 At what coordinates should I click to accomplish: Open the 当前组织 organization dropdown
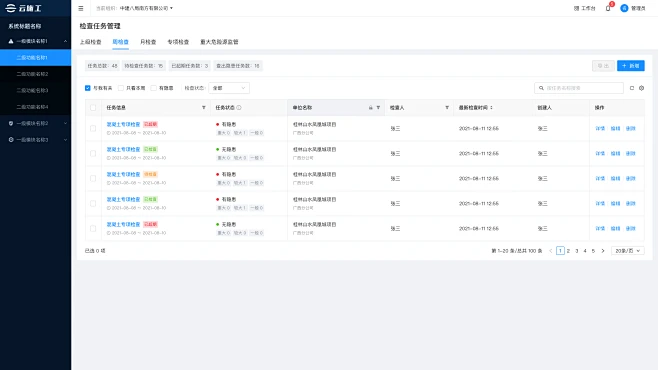coord(146,8)
